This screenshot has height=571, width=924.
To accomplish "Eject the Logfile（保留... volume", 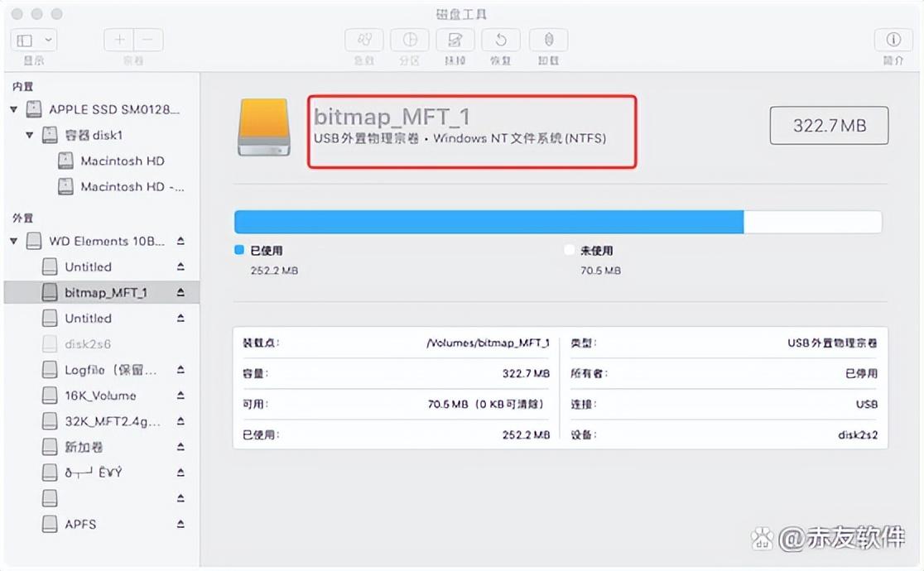I will [x=180, y=370].
